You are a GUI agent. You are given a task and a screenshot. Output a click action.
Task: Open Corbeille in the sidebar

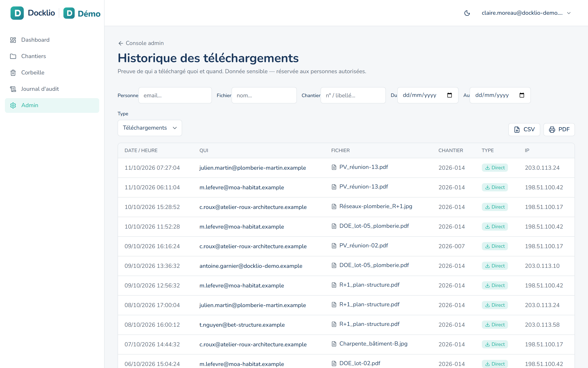tap(52, 73)
